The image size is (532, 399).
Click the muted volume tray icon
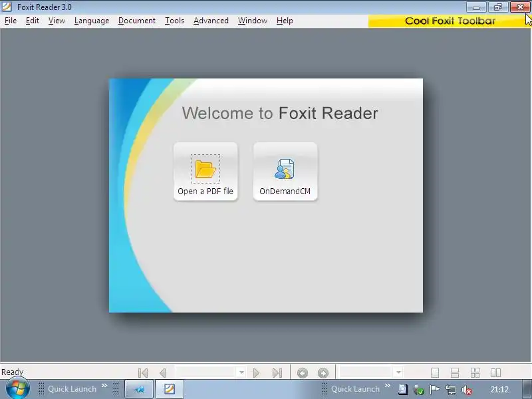click(467, 390)
